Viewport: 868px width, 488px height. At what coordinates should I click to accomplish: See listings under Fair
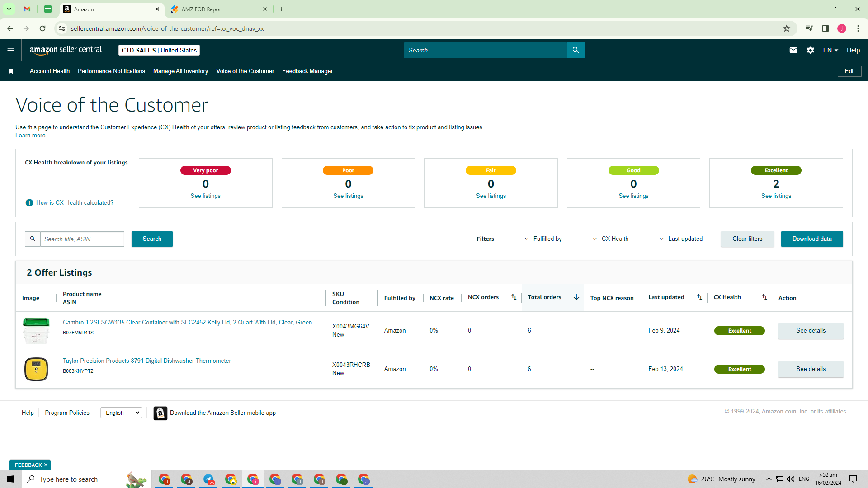tap(491, 196)
